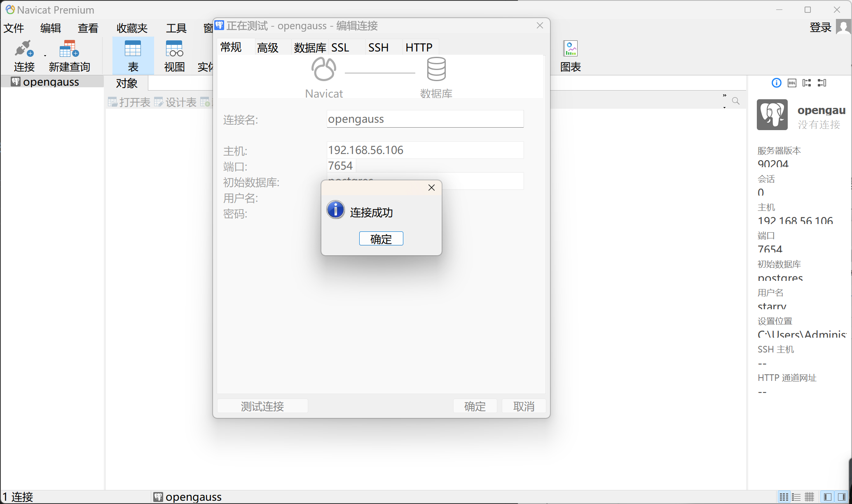The height and width of the screenshot is (504, 852).
Task: Click the Test Connection (测试连接) button
Action: click(x=262, y=406)
